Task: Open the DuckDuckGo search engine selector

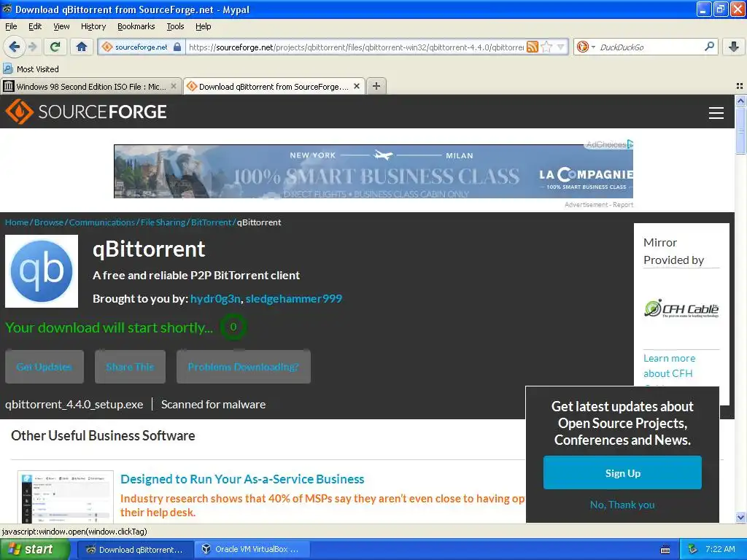Action: coord(586,47)
